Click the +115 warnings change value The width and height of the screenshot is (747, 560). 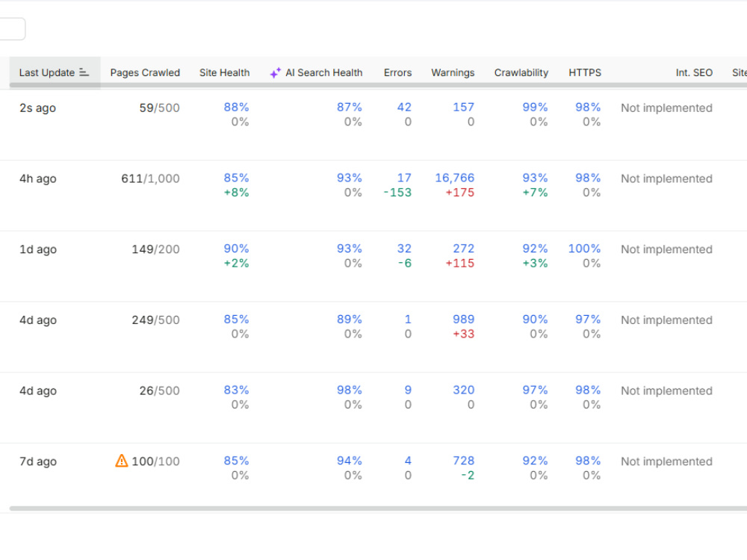pyautogui.click(x=459, y=263)
